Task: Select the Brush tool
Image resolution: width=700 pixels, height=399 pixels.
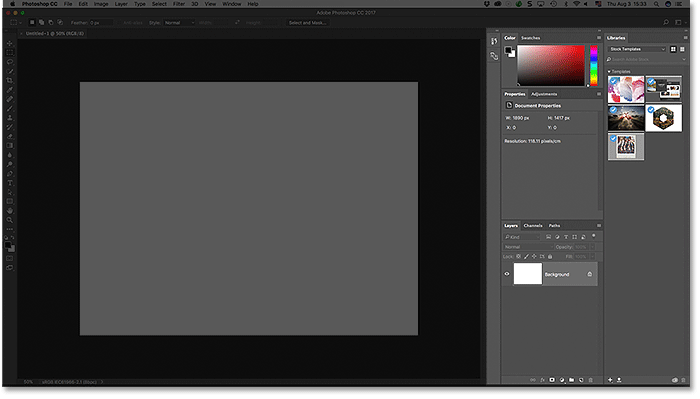Action: click(x=10, y=108)
